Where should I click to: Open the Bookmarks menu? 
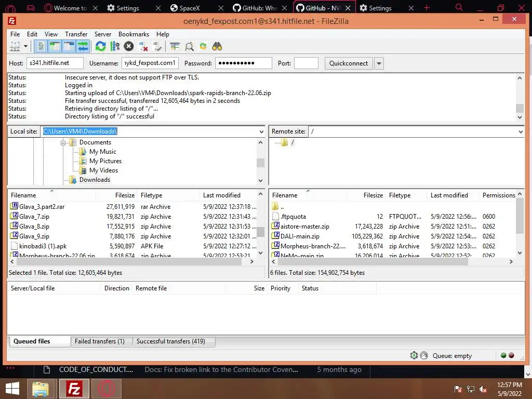(x=134, y=34)
